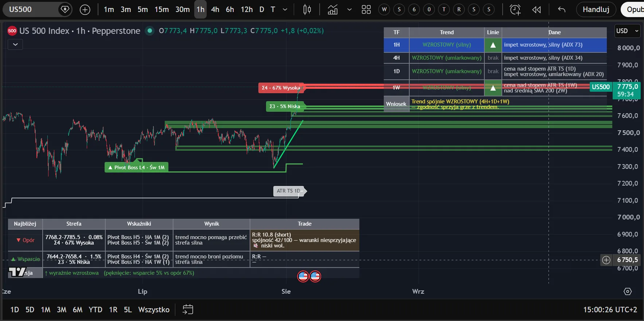Click the circled 0 button
Viewport: 644px width, 321px height.
429,9
